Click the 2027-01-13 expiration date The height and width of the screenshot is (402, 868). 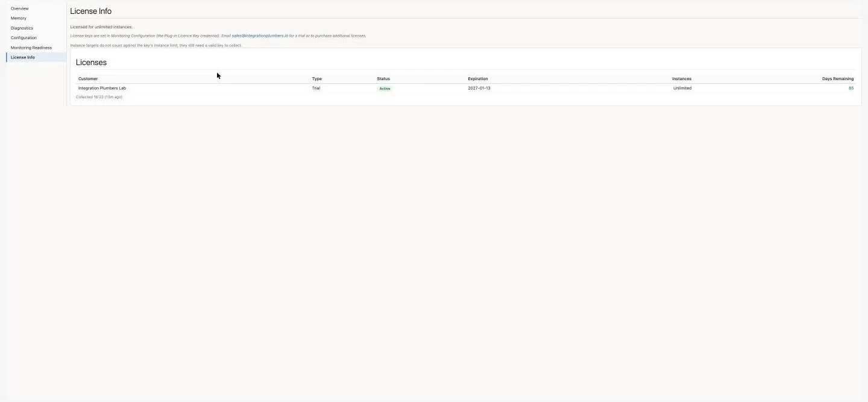479,88
